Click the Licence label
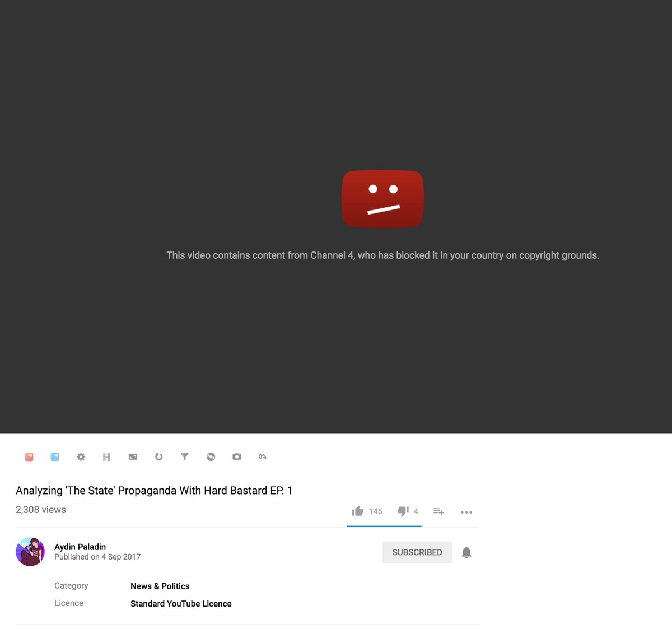This screenshot has height=629, width=672. pyautogui.click(x=69, y=603)
